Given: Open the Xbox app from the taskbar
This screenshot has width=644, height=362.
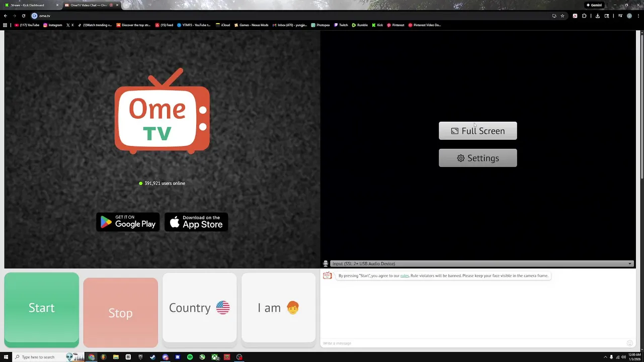Looking at the screenshot, I should point(215,357).
